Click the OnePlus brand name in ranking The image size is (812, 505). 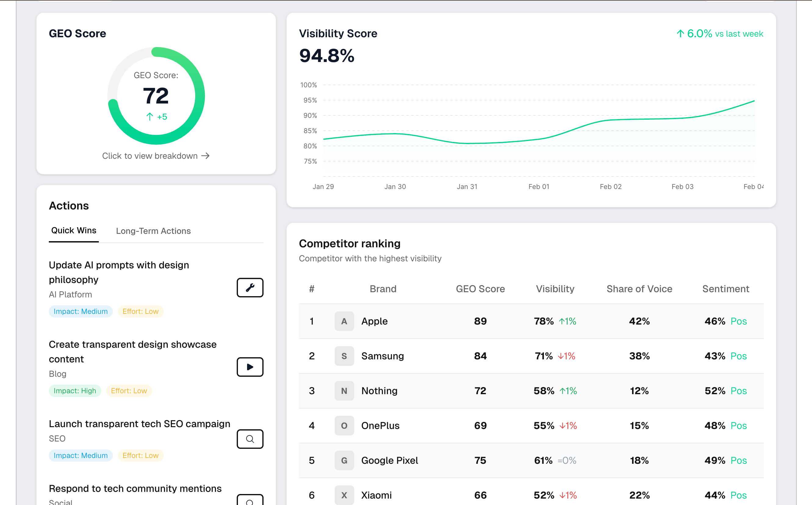[x=380, y=425]
